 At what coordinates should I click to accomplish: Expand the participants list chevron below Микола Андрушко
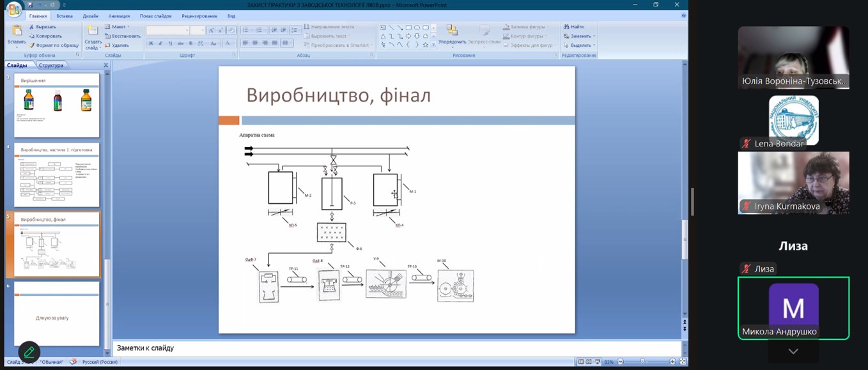[x=793, y=351]
